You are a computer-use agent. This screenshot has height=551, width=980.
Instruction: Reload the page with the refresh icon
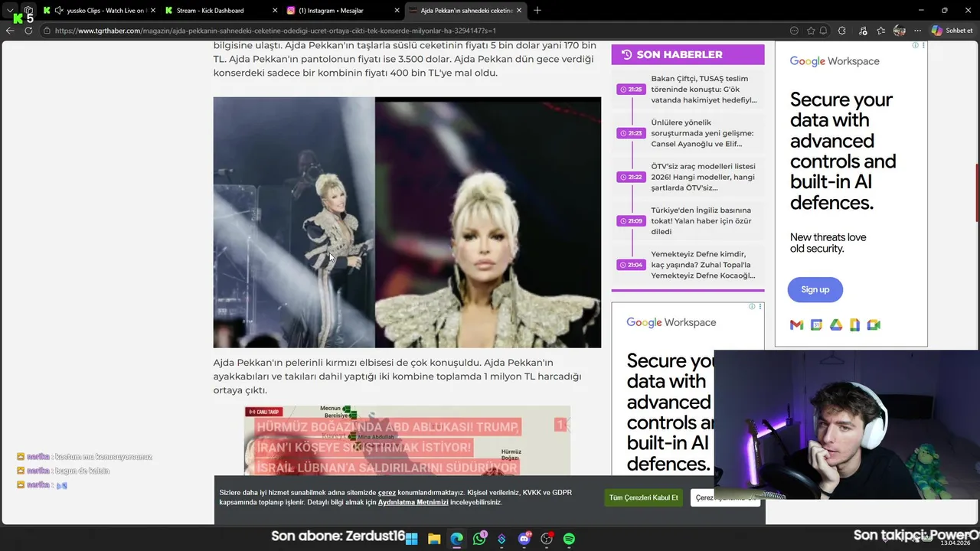[x=28, y=31]
